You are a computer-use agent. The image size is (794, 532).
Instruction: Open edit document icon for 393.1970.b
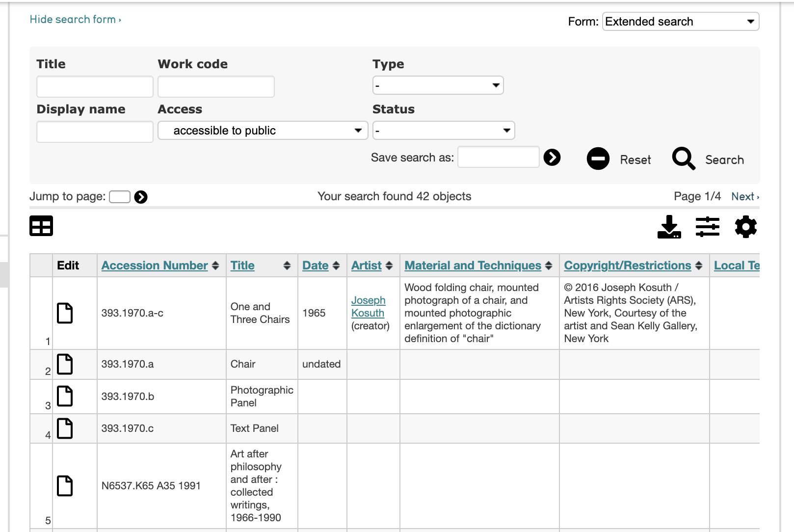[65, 396]
